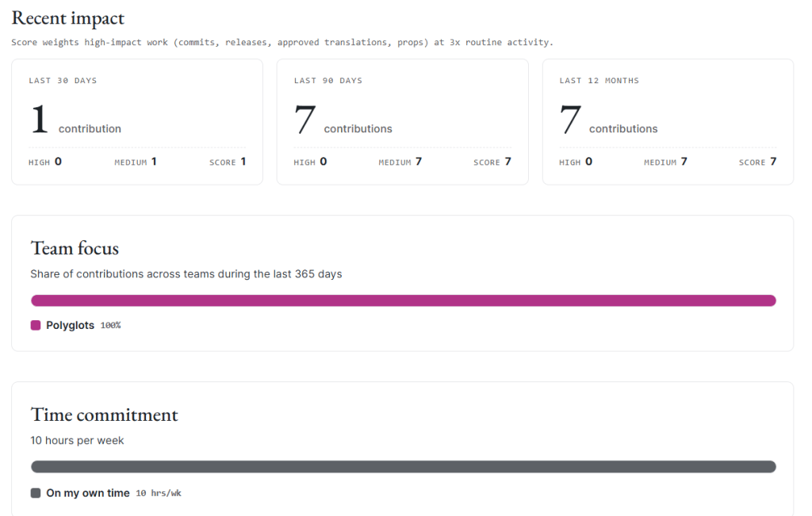This screenshot has height=516, width=812.
Task: Click the magenta Team focus progress bar
Action: (x=404, y=300)
